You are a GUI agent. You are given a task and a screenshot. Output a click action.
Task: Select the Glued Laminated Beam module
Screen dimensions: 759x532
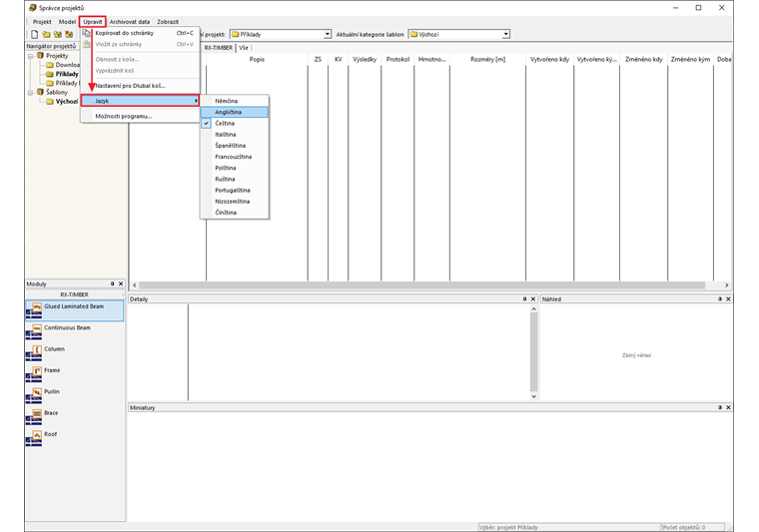(75, 310)
